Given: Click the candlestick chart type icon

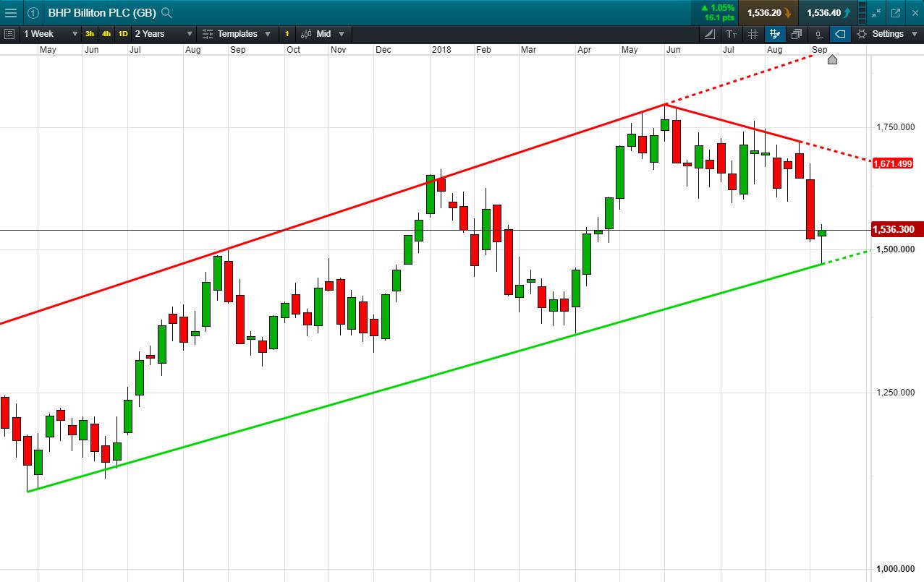Looking at the screenshot, I should (x=306, y=34).
